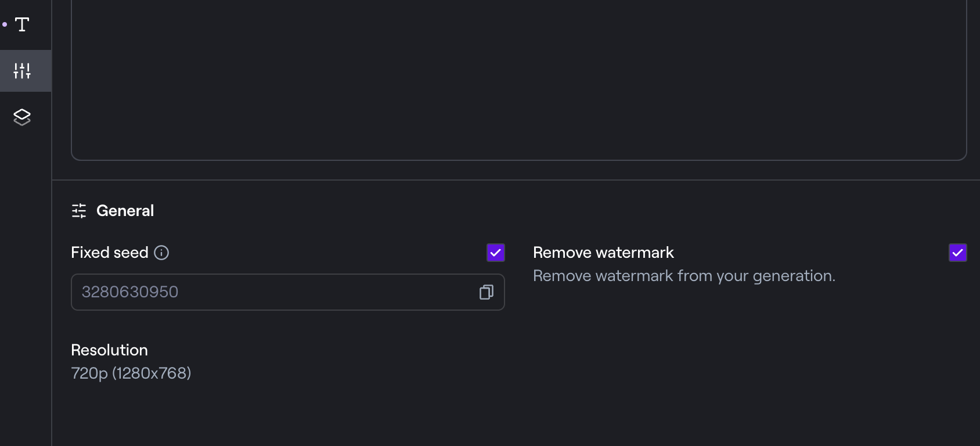Click the Resolution label

coord(109,350)
